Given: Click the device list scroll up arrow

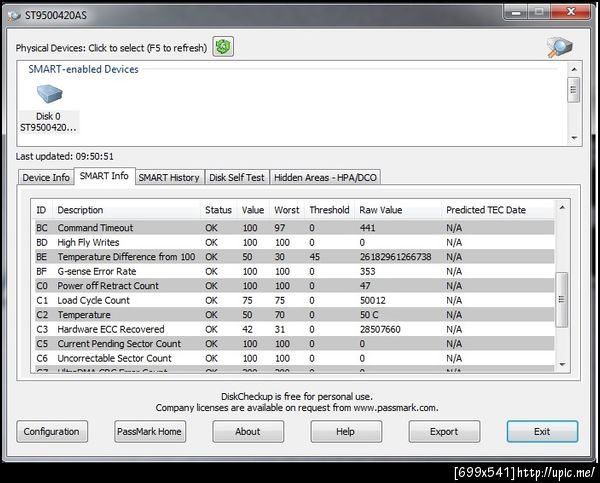Looking at the screenshot, I should (x=574, y=69).
